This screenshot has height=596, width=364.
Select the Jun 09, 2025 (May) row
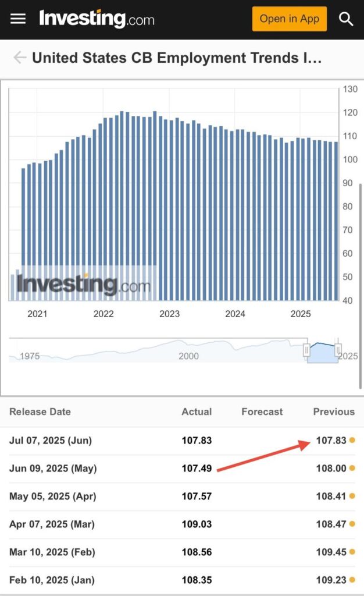(182, 469)
